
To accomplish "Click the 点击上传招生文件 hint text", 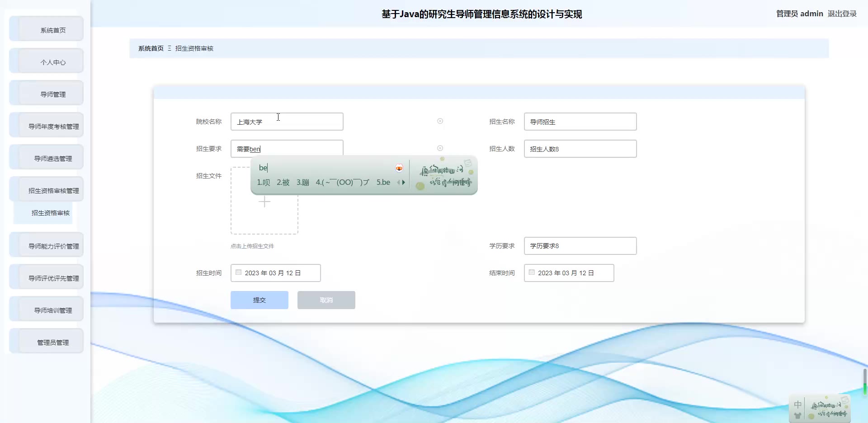I will pos(252,246).
